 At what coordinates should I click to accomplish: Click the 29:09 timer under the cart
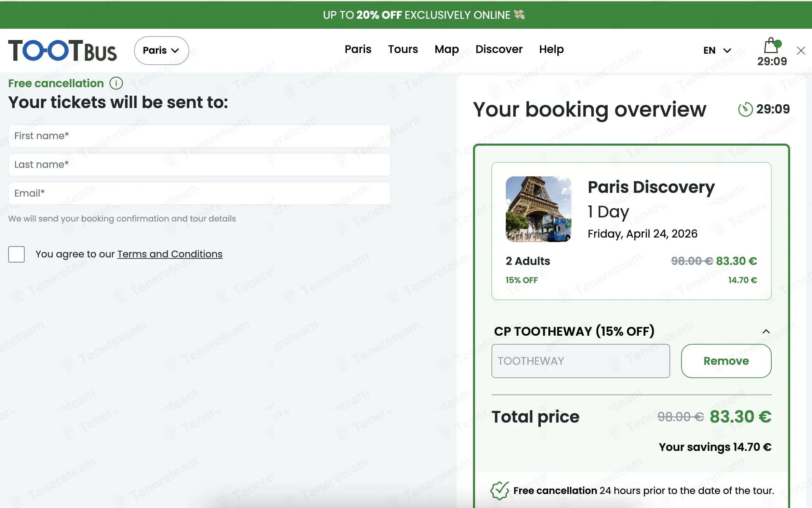point(772,61)
